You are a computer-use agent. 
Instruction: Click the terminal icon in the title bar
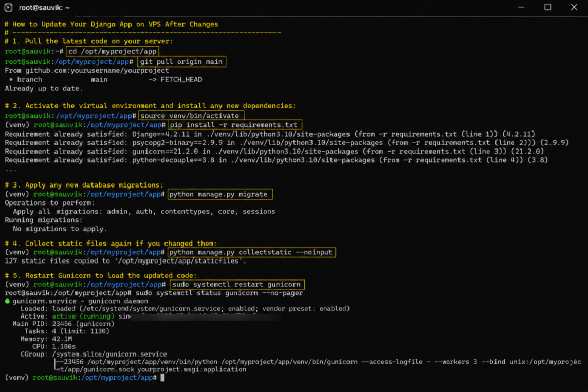click(x=8, y=7)
